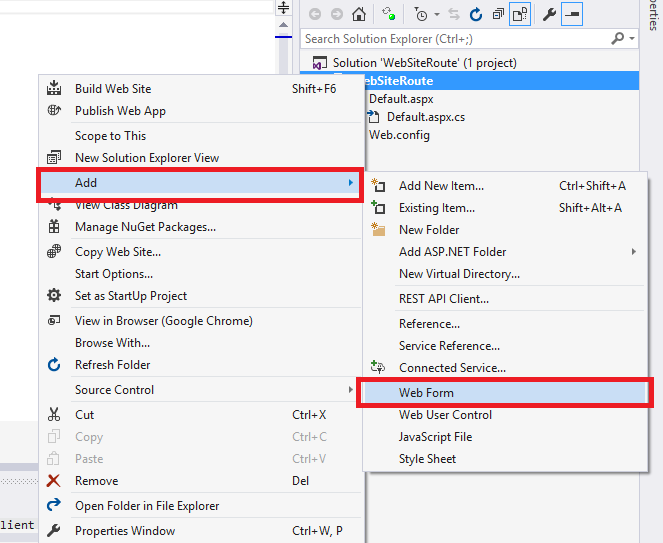Screen dimensions: 663x543
Task: Click the Collapse All icon
Action: [x=498, y=15]
